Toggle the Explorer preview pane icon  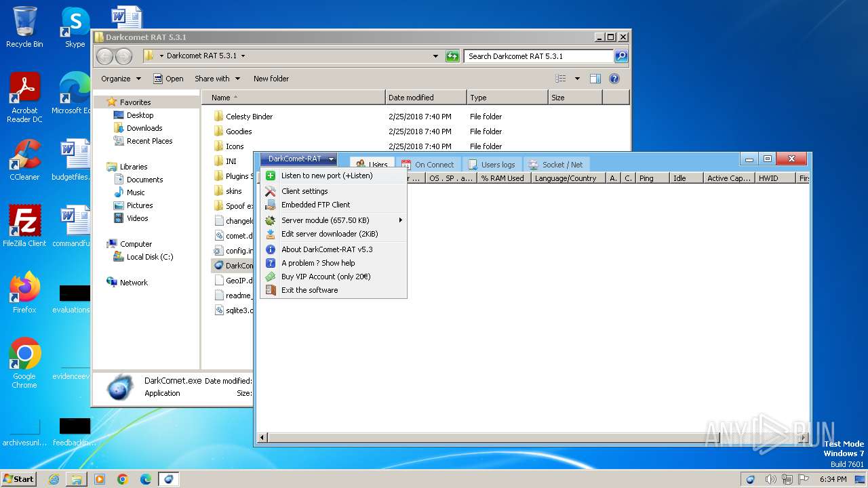pos(595,79)
